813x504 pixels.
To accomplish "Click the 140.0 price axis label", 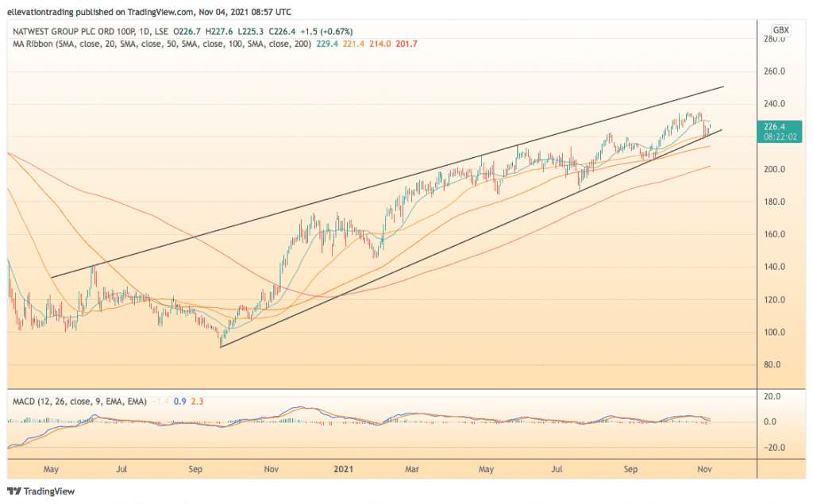I will pyautogui.click(x=775, y=267).
